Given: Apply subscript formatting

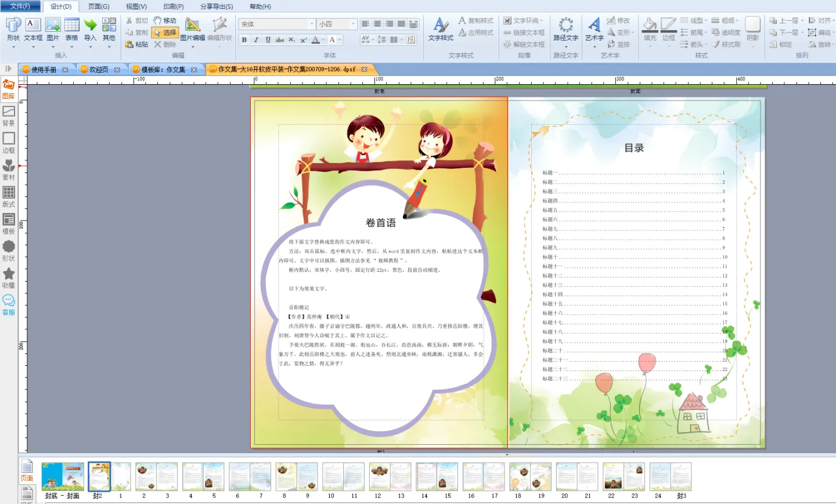Looking at the screenshot, I should (x=291, y=39).
